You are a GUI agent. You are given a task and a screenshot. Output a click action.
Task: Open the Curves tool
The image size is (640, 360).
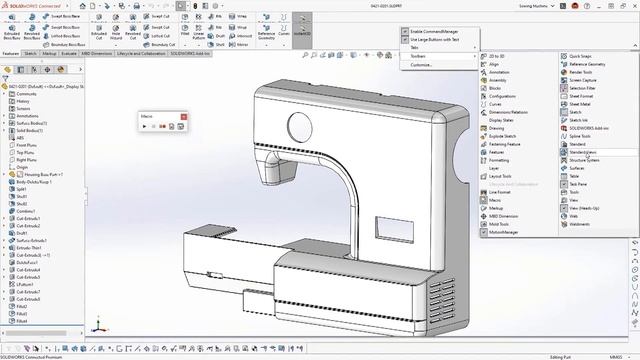[x=284, y=31]
